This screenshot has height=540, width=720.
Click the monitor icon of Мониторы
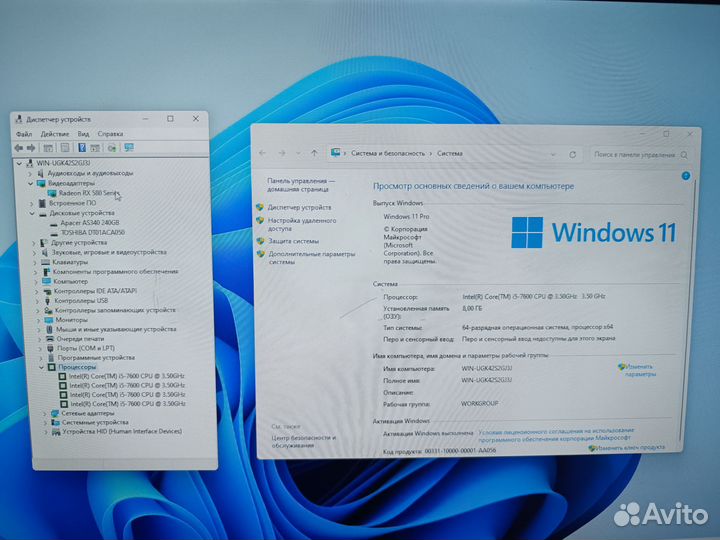click(49, 320)
